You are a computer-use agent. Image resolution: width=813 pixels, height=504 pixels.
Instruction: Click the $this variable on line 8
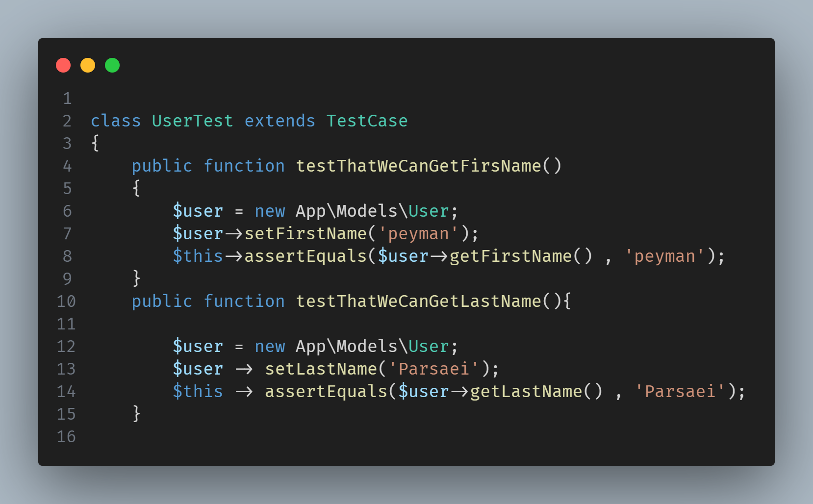(x=198, y=256)
